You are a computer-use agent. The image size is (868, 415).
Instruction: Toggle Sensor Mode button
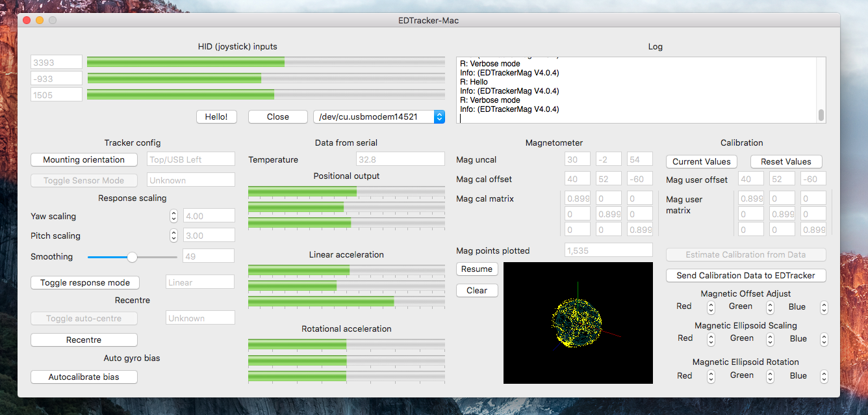[x=84, y=180]
